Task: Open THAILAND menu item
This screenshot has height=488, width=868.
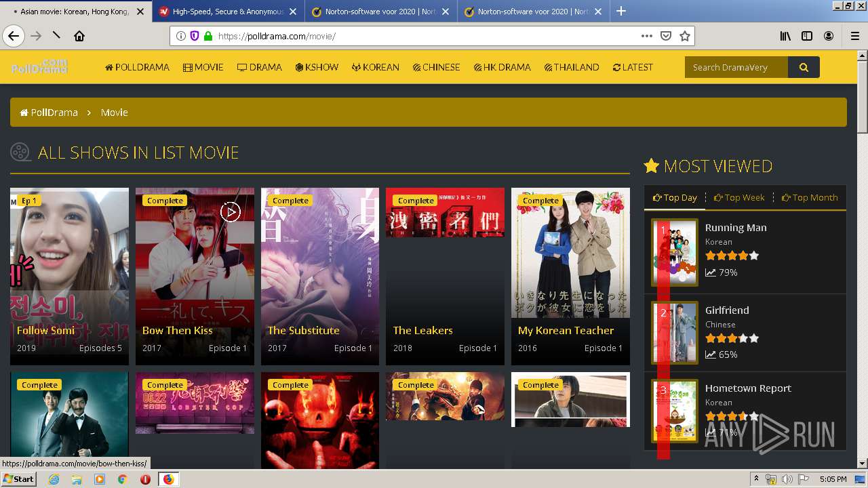Action: tap(571, 67)
